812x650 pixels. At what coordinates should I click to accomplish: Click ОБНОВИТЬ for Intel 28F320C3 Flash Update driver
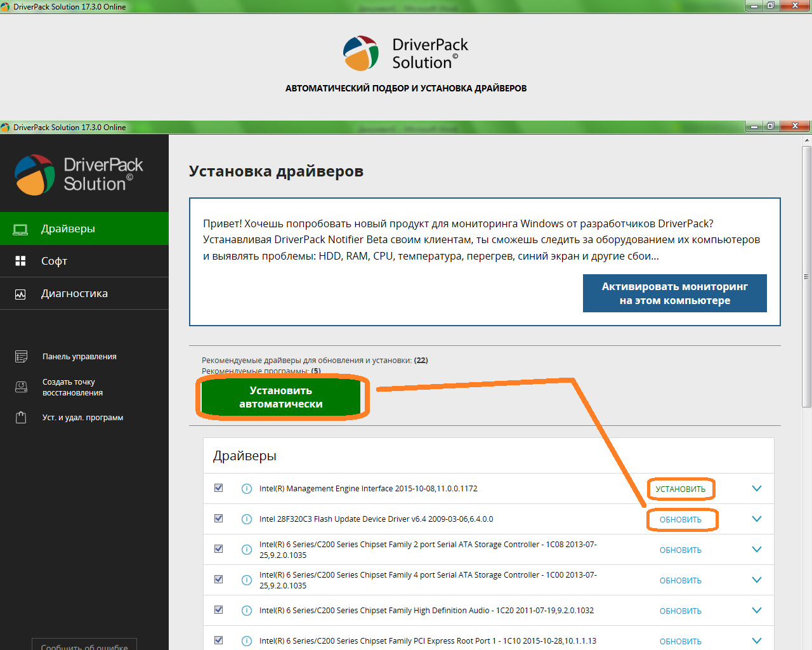coord(681,520)
